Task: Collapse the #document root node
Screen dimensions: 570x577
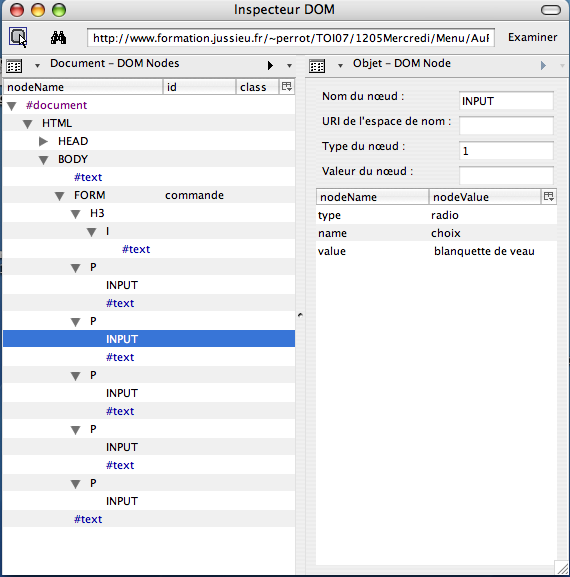Action: pyautogui.click(x=12, y=106)
